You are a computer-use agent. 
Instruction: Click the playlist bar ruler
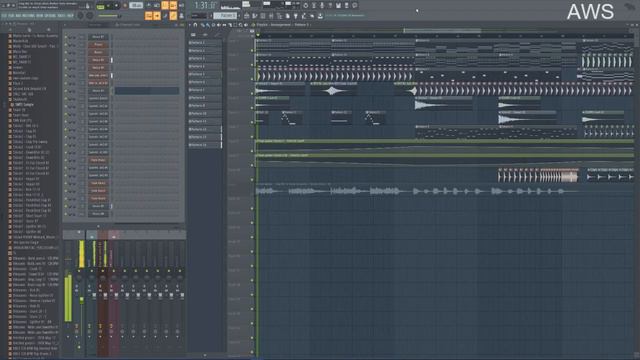point(445,36)
